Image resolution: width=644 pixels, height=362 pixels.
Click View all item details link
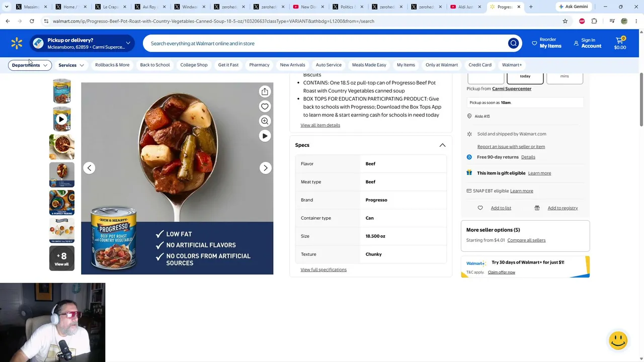point(320,125)
